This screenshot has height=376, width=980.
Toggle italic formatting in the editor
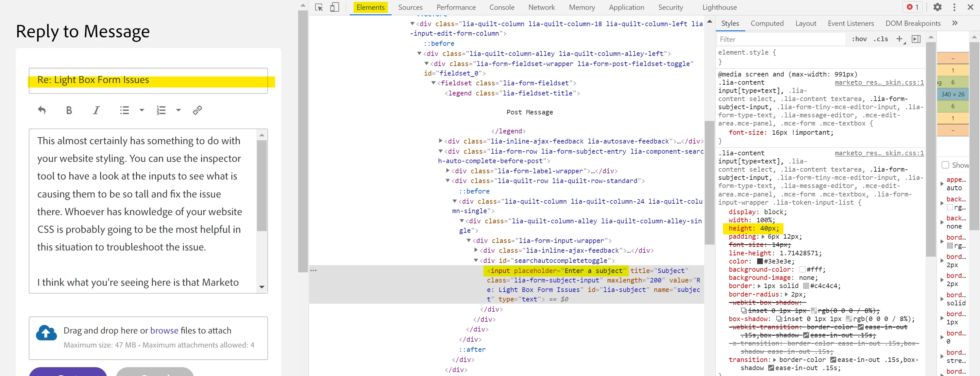(96, 111)
